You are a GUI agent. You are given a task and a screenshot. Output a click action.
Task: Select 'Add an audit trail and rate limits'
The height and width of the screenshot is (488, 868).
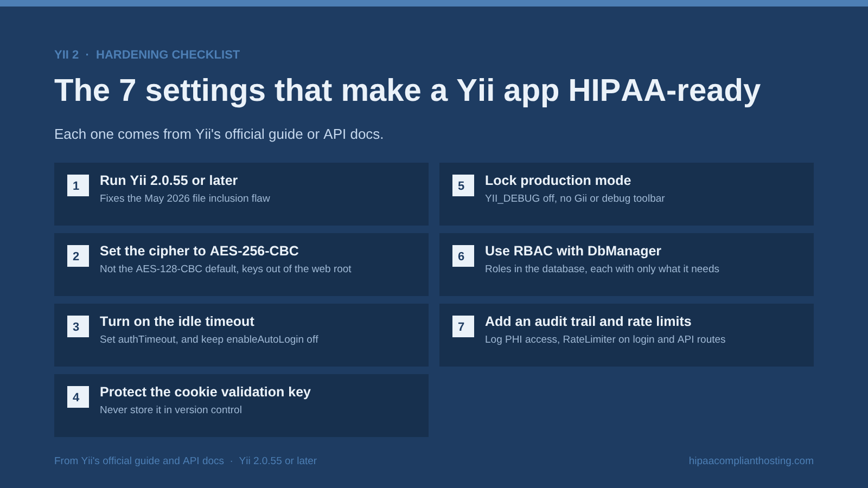click(x=588, y=322)
